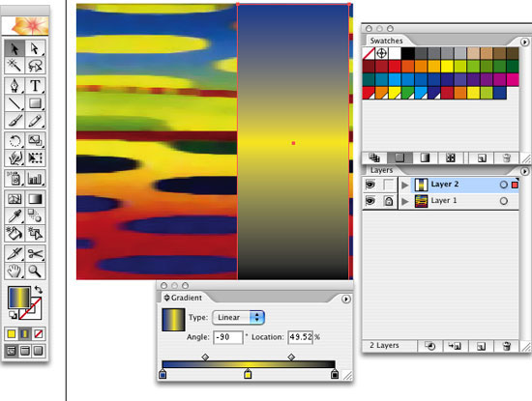Click the gradient Fill box in toolbox
This screenshot has height=401, width=532.
[19, 298]
